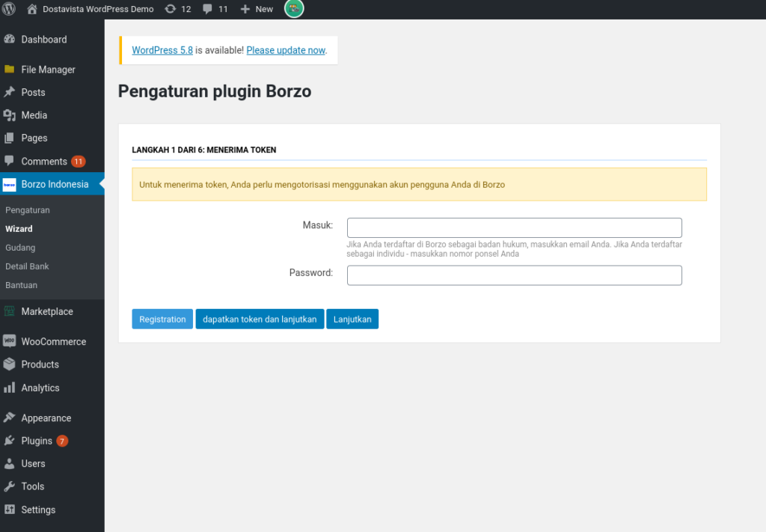The image size is (766, 532).
Task: Open Analytics menu item
Action: coord(40,388)
